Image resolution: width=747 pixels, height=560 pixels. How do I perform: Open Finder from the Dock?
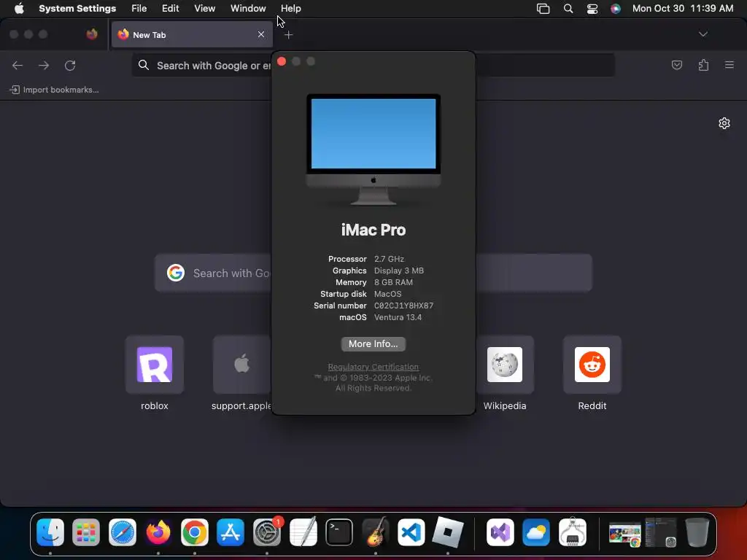(x=50, y=532)
